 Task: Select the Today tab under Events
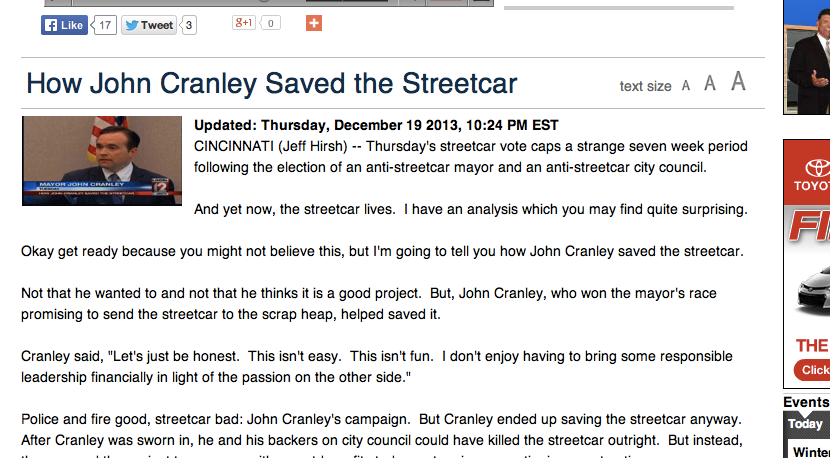tap(807, 424)
